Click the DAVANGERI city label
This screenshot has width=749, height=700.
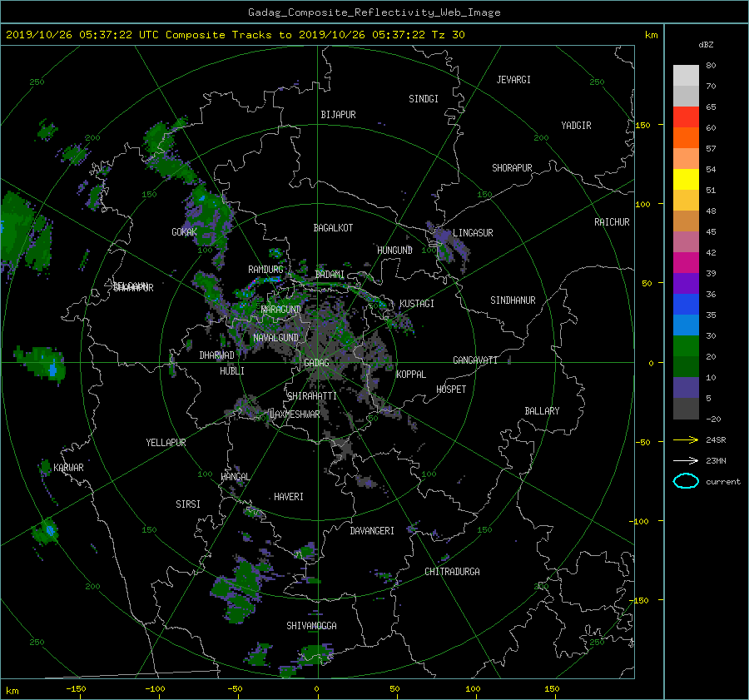pos(372,531)
